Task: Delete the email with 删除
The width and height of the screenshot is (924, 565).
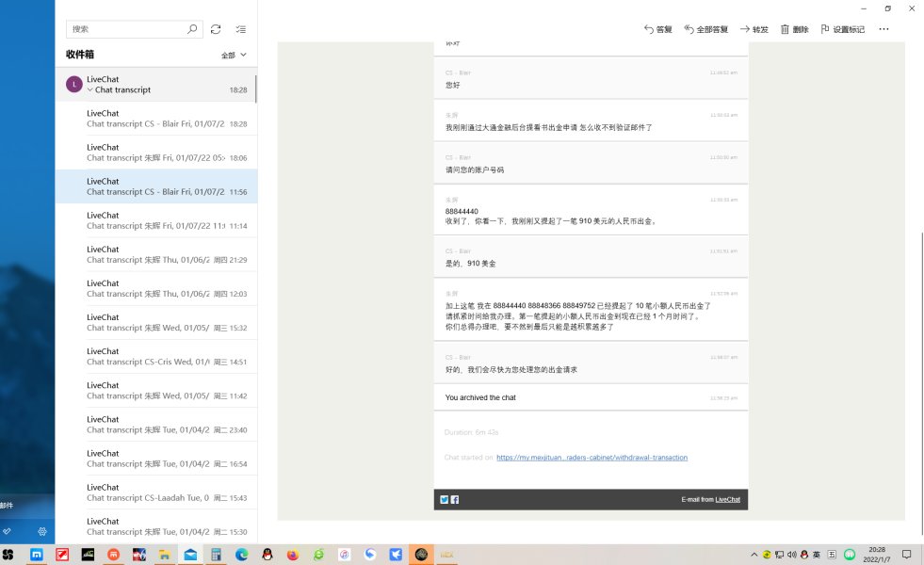Action: pos(794,29)
